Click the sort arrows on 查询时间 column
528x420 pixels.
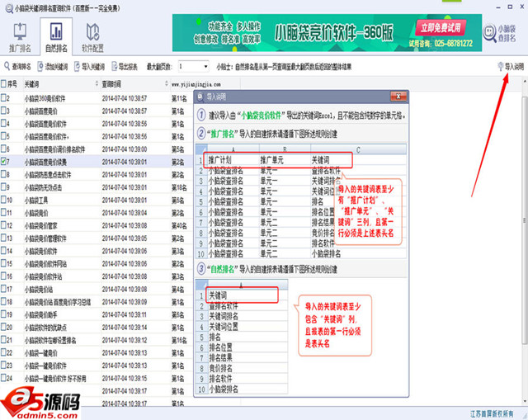click(167, 83)
